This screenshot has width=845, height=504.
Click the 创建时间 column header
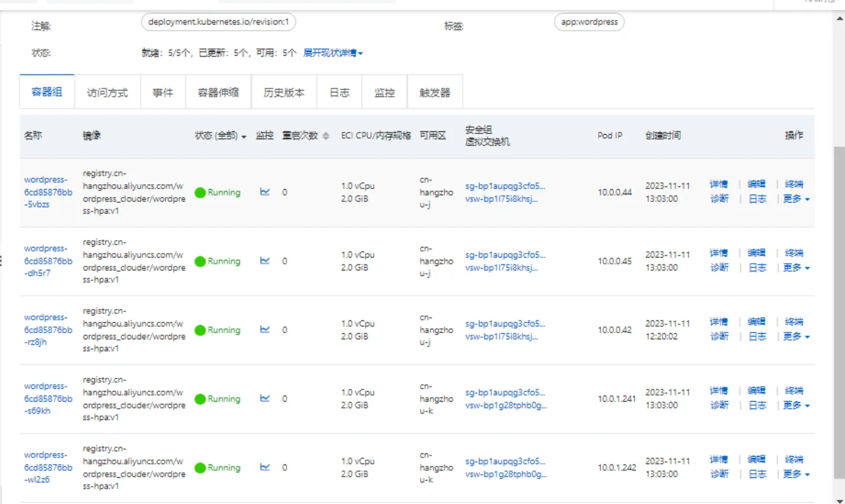(x=663, y=136)
